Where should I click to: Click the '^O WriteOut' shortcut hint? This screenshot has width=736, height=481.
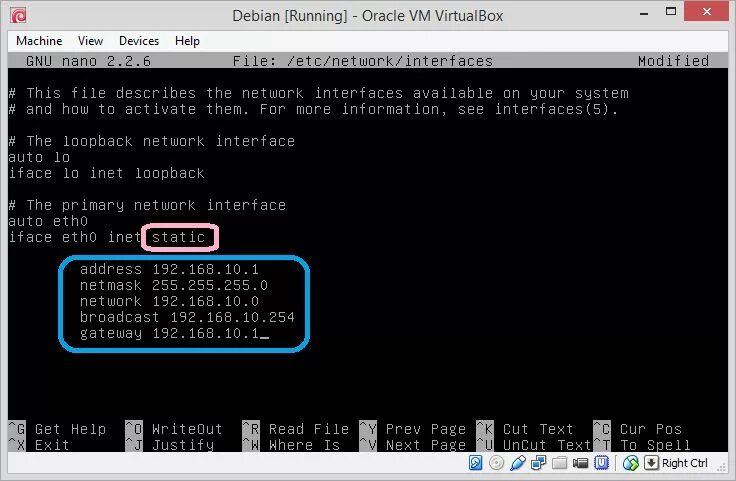[x=174, y=429]
